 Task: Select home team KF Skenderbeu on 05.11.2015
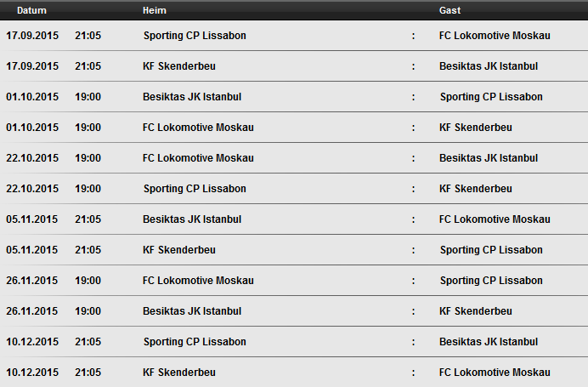[x=179, y=250]
